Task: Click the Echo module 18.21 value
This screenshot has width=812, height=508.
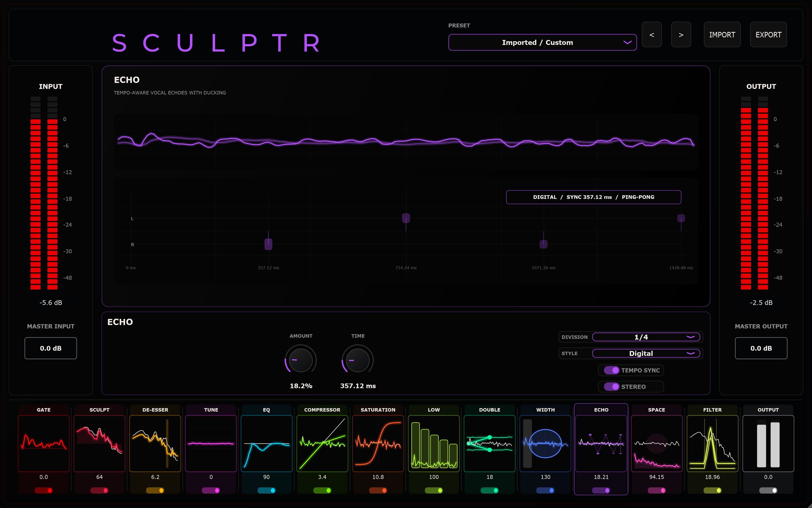Action: point(601,477)
